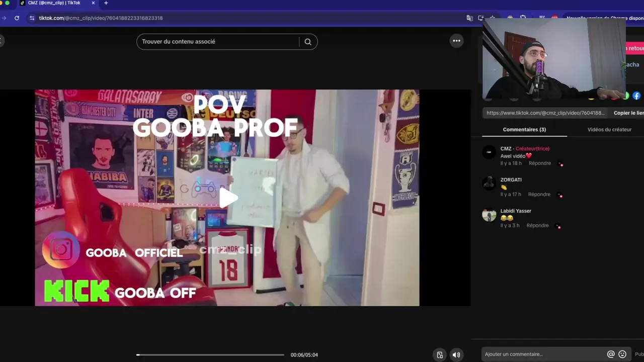644x362 pixels.
Task: Open the emoji picker smiley icon
Action: (622, 354)
